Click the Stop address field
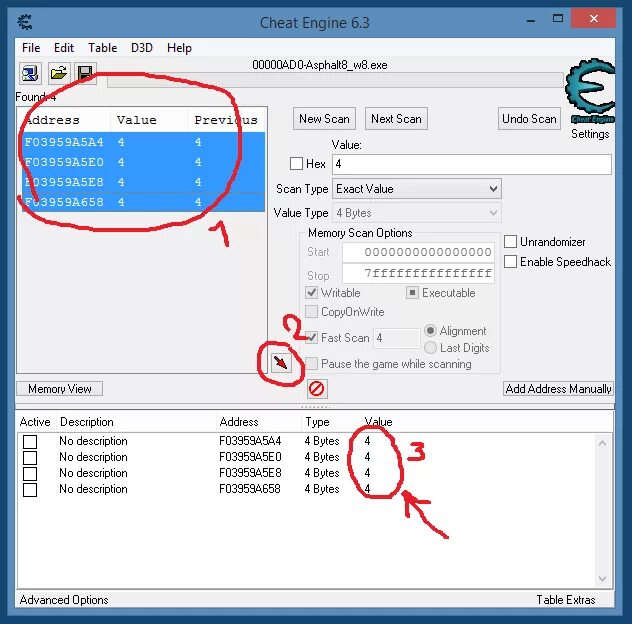 (x=418, y=274)
